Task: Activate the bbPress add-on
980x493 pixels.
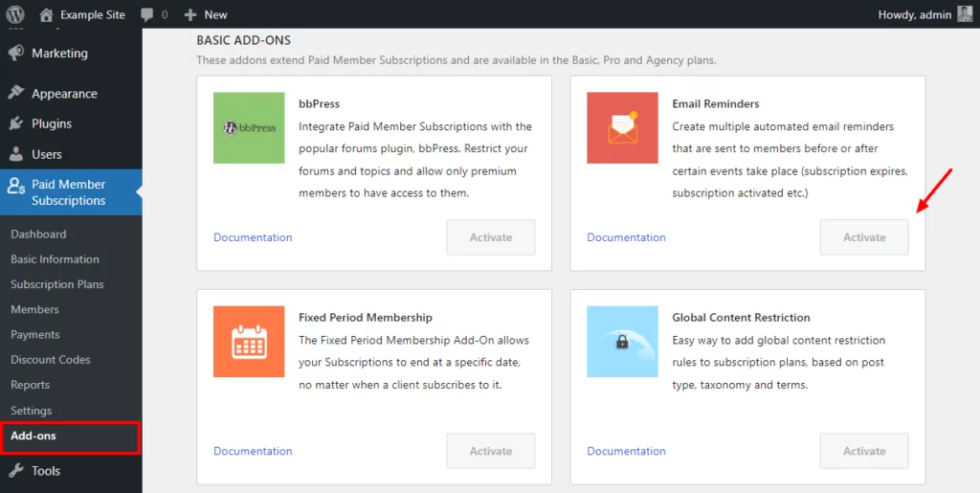Action: (x=491, y=237)
